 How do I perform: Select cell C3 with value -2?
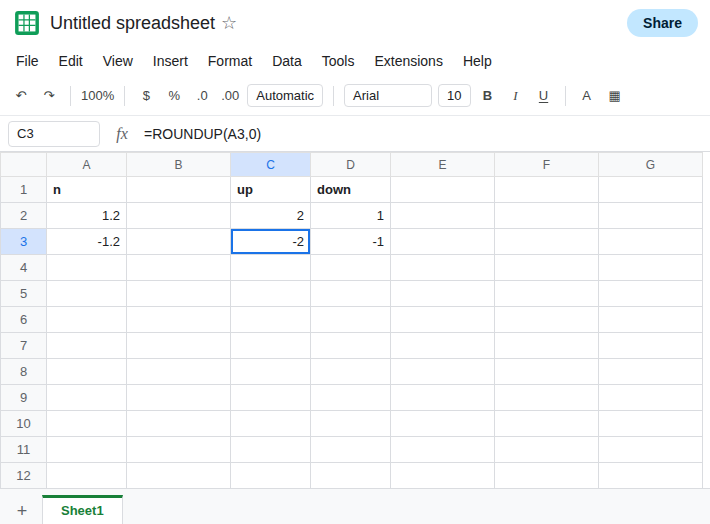pyautogui.click(x=270, y=241)
